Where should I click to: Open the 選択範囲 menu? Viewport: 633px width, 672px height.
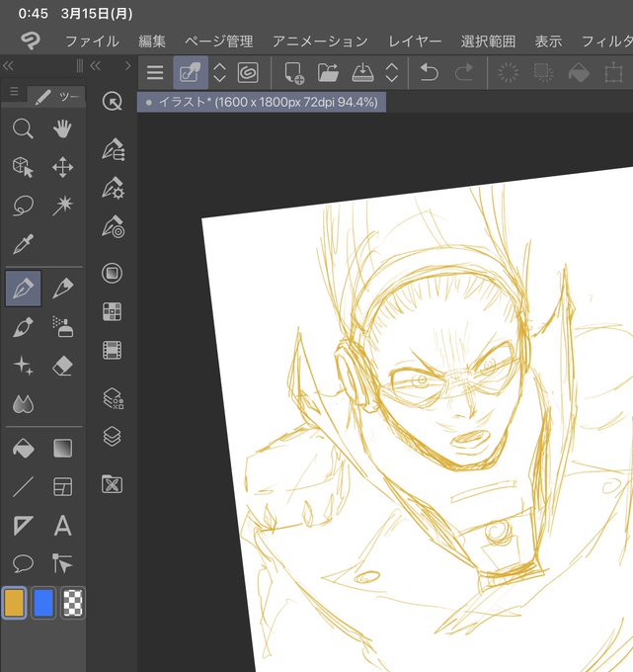(488, 42)
